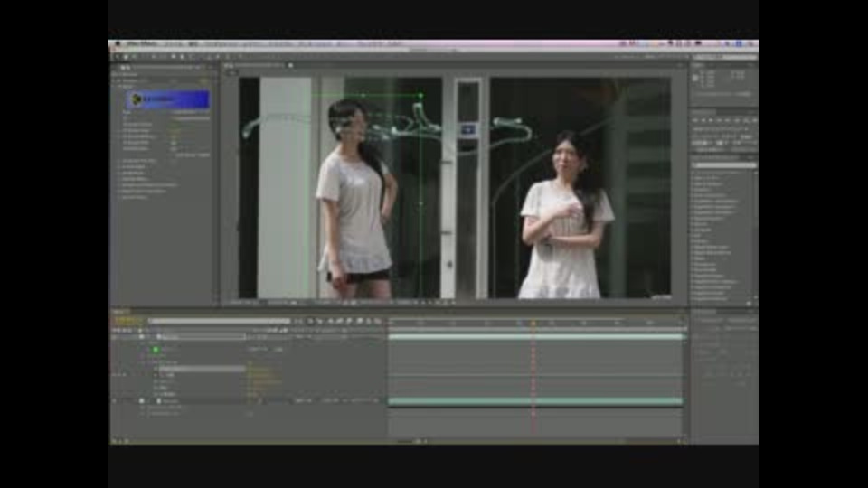868x488 pixels.
Task: Click the top layer duration bar
Action: point(536,336)
